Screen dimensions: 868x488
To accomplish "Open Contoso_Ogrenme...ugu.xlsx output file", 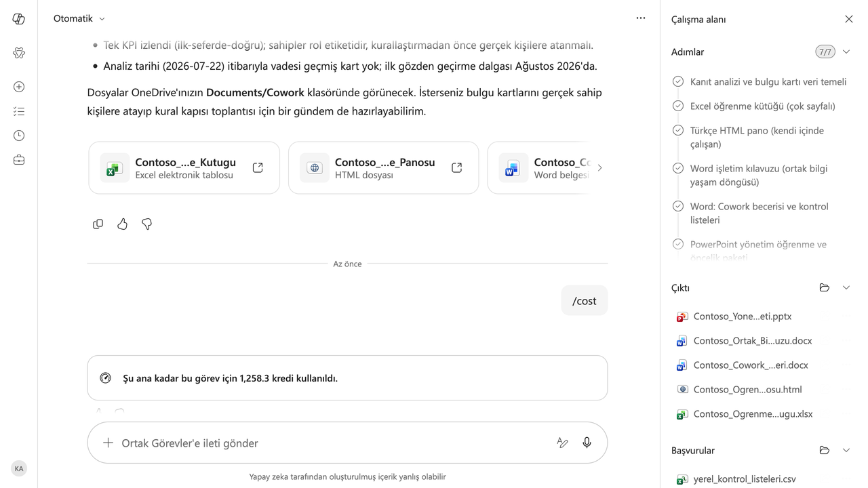I will tap(753, 414).
